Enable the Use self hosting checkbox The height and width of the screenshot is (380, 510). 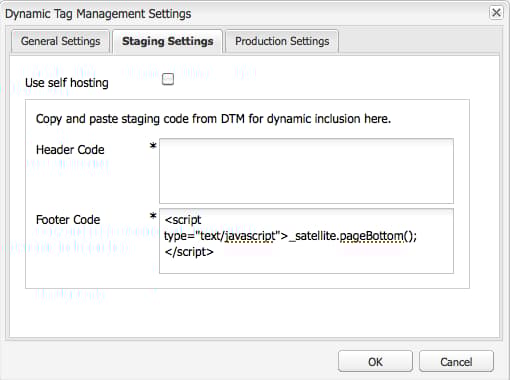coord(168,79)
